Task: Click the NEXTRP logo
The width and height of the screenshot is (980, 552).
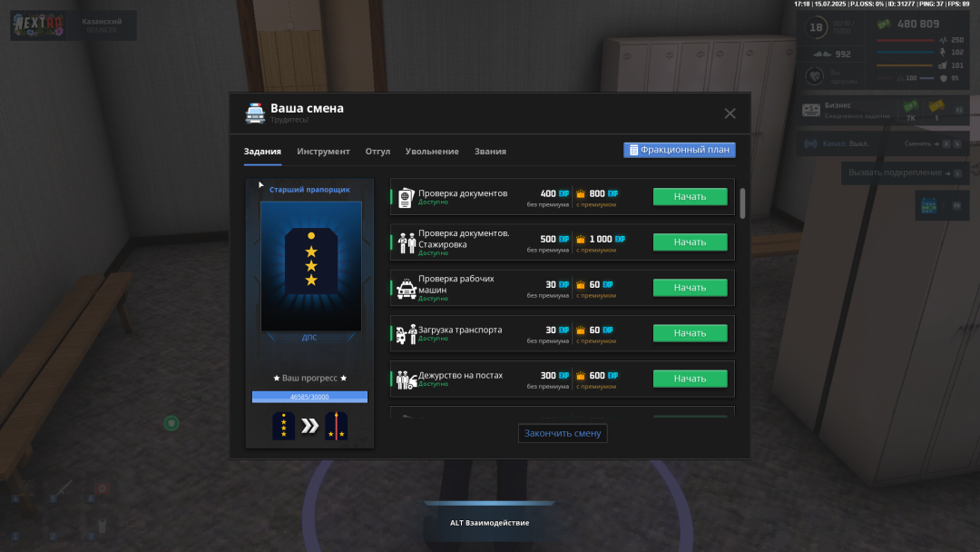Action: [x=39, y=25]
